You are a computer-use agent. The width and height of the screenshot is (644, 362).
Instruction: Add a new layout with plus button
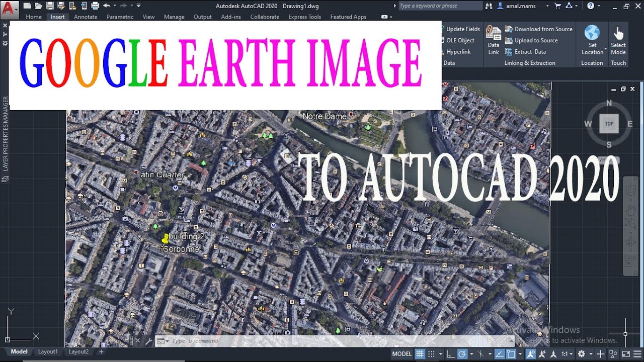[x=101, y=351]
